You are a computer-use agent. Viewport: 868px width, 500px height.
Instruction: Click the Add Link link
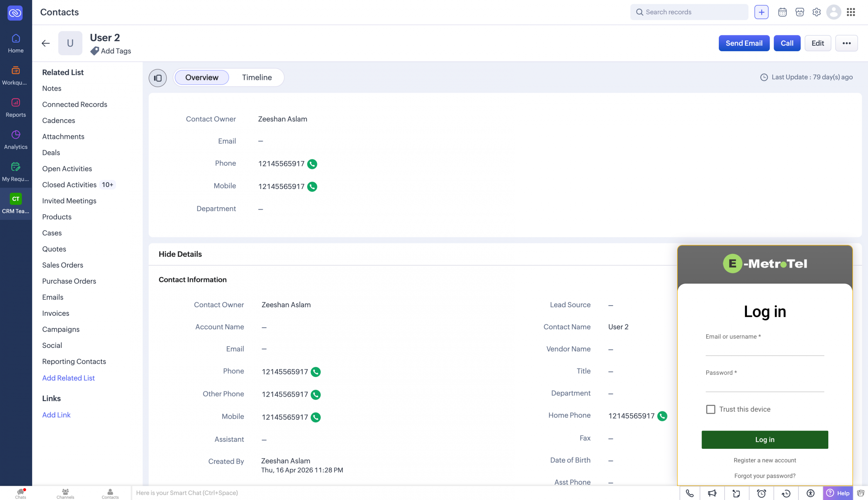pyautogui.click(x=56, y=415)
